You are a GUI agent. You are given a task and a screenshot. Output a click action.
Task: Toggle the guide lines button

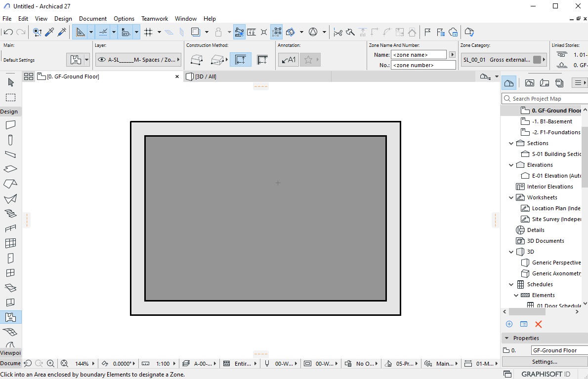click(103, 32)
